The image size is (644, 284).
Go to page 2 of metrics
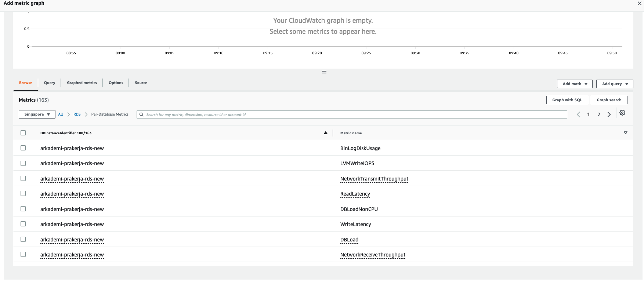(599, 114)
